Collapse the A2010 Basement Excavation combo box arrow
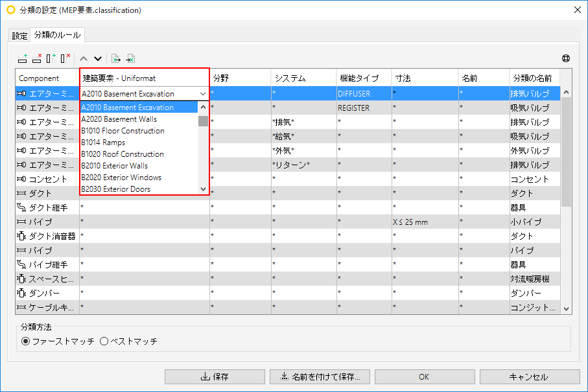The height and width of the screenshot is (392, 588). click(x=203, y=94)
